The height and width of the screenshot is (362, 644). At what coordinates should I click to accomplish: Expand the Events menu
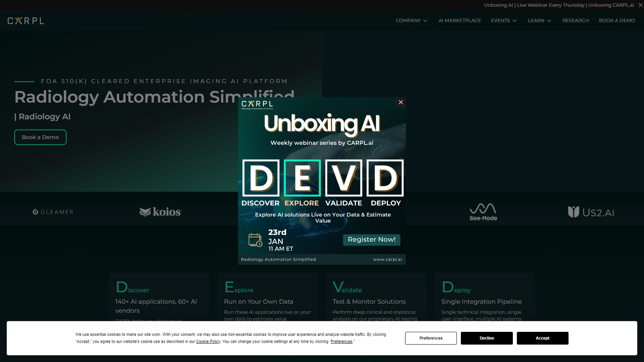[x=504, y=21]
